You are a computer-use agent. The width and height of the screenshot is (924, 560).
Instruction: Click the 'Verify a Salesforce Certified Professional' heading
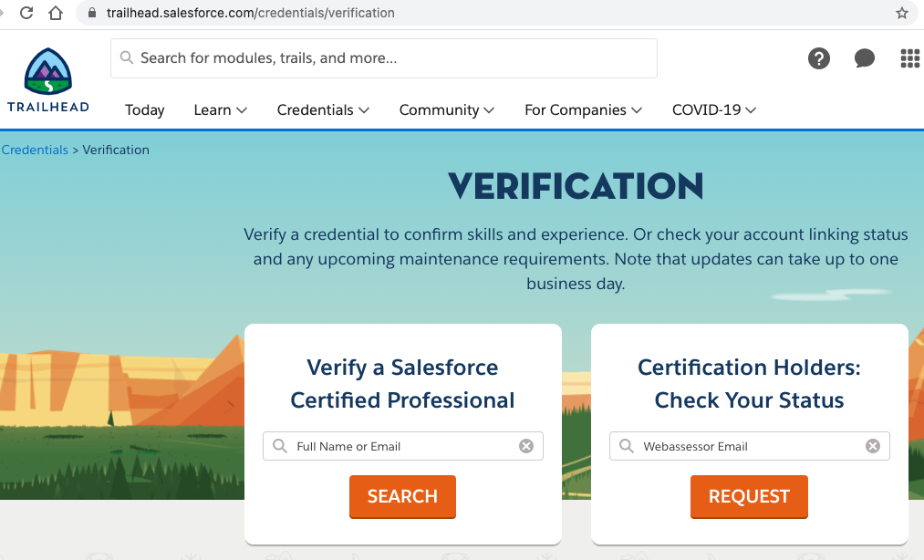point(402,384)
